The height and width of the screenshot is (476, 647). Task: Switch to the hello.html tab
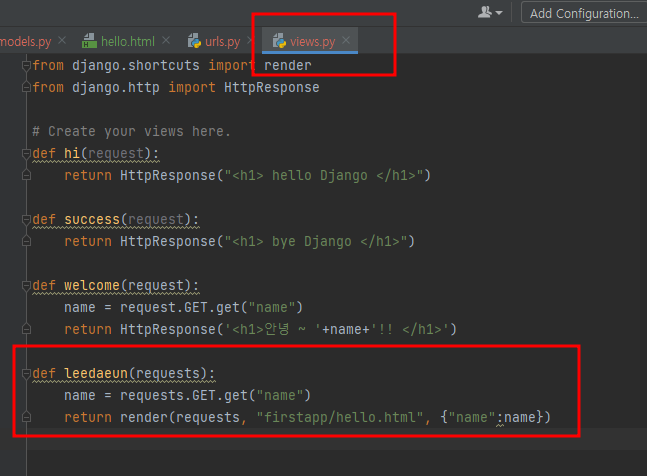pyautogui.click(x=128, y=41)
